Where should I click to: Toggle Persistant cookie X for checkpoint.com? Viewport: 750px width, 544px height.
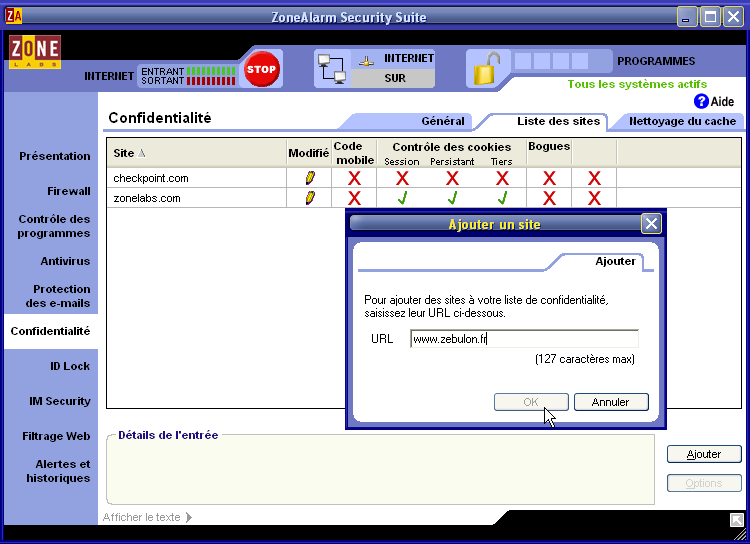point(452,178)
